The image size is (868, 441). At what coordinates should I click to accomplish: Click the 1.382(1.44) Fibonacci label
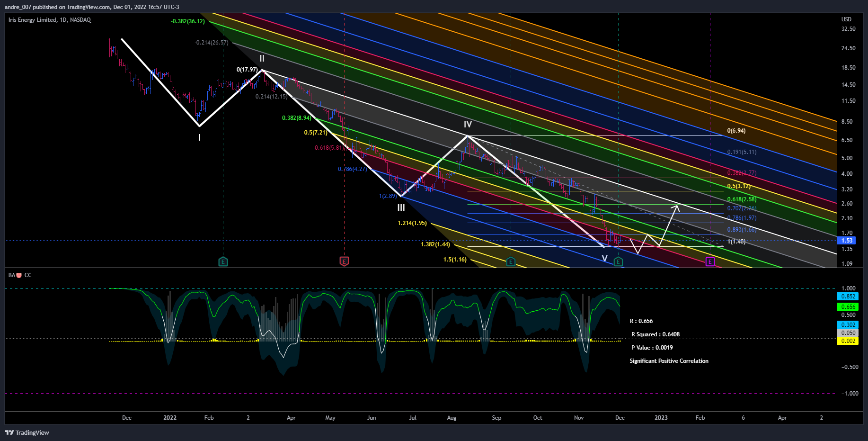pos(435,244)
